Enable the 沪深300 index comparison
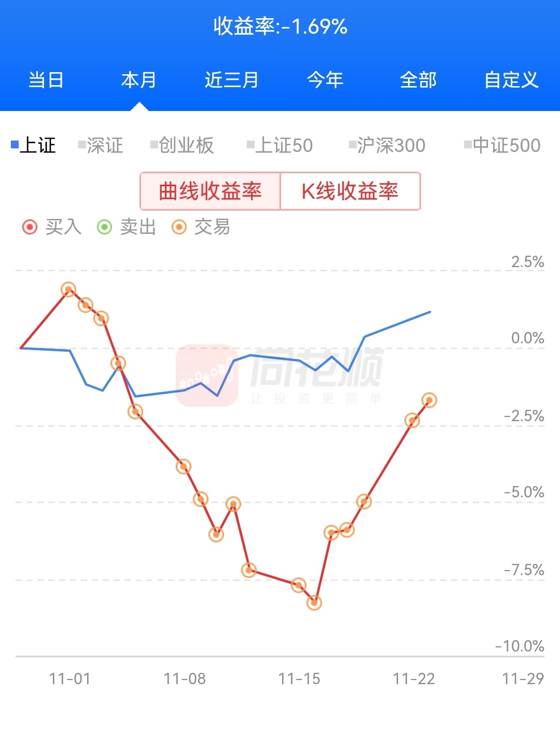560x734 pixels. coord(387,145)
